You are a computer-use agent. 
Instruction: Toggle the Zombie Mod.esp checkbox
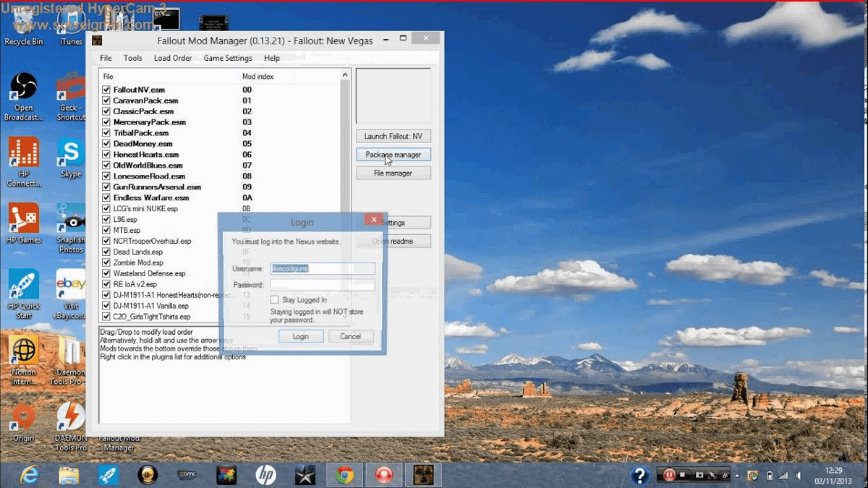coord(106,263)
